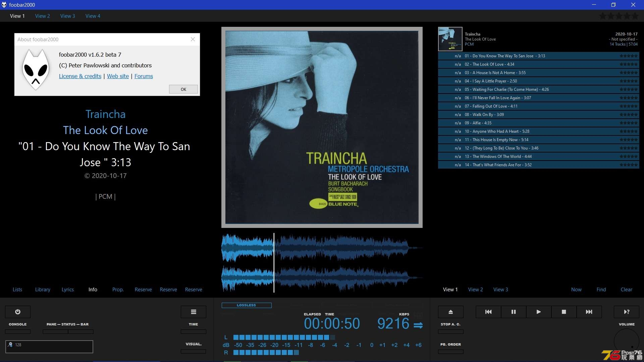
Task: Select track 08 Walk On By
Action: pyautogui.click(x=538, y=115)
